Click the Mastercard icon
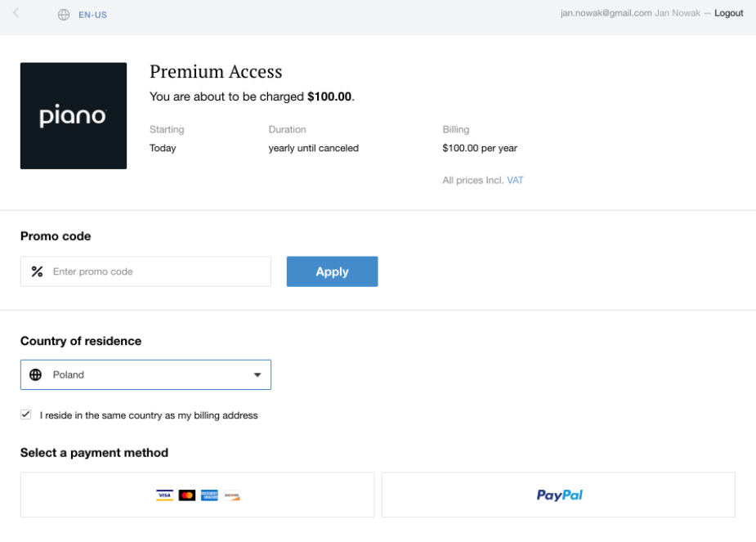756x542 pixels. click(187, 495)
